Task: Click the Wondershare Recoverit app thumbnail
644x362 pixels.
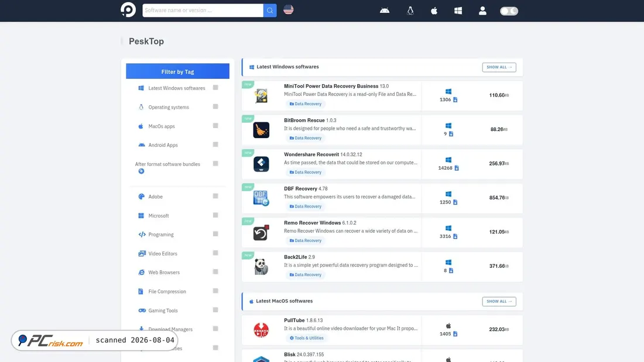Action: point(261,164)
